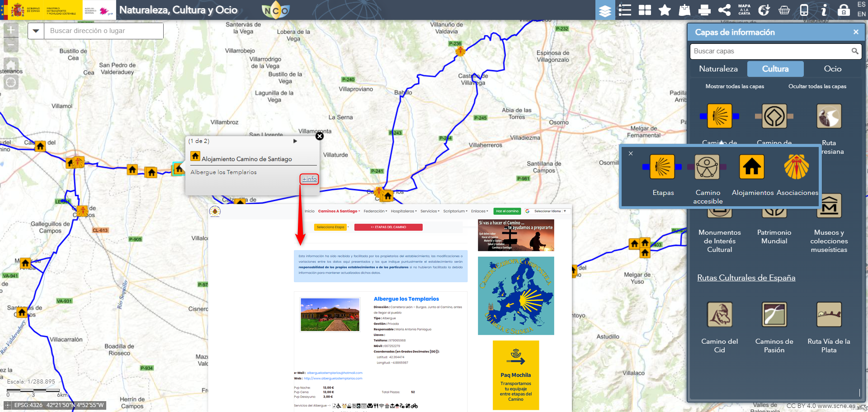
Task: Close the sublayer popup with X
Action: pos(631,153)
